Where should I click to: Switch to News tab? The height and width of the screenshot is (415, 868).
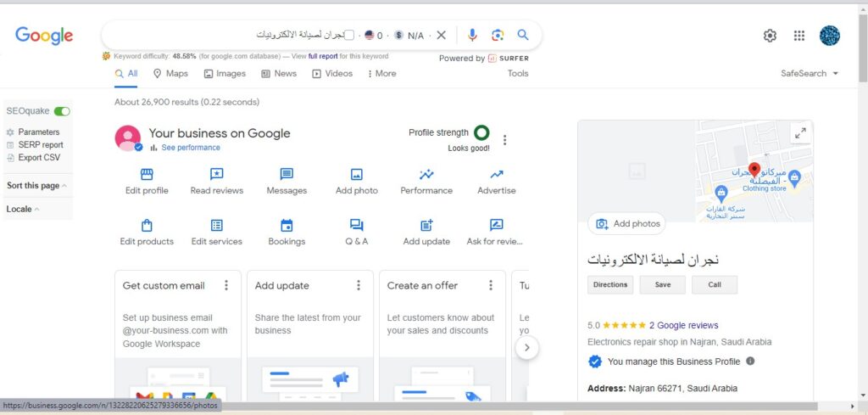pos(279,74)
